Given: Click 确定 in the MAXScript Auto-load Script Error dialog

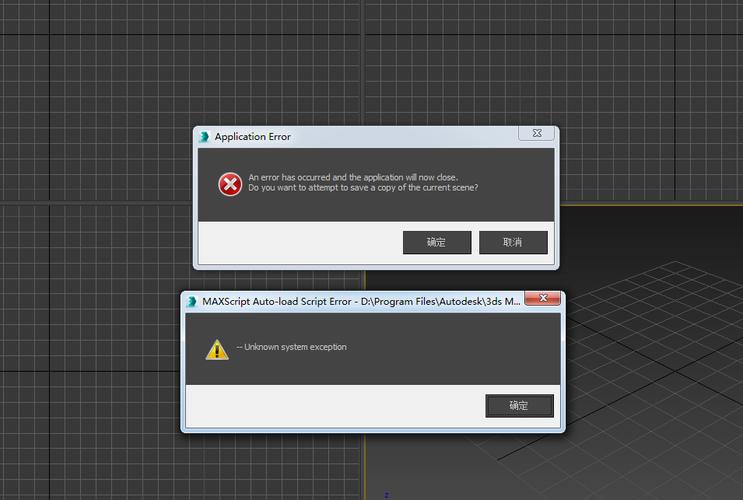Looking at the screenshot, I should point(519,406).
